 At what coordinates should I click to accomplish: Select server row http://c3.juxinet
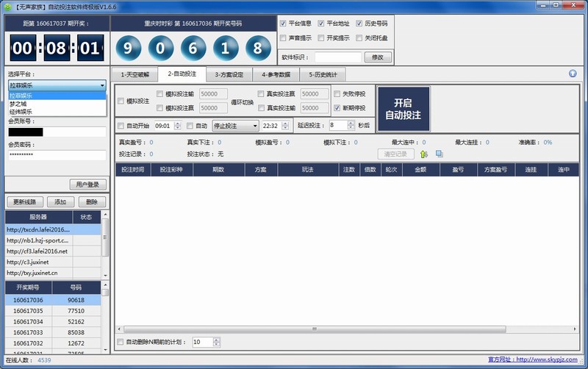(38, 262)
